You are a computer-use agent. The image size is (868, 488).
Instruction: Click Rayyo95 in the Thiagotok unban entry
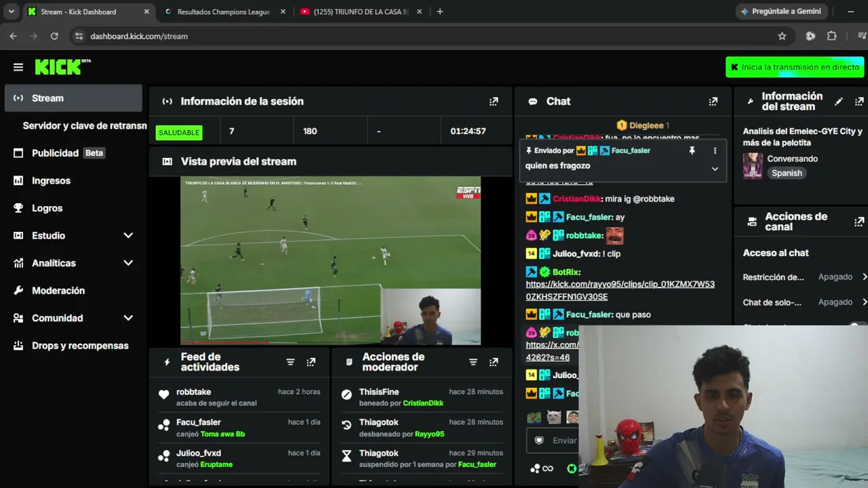click(429, 434)
